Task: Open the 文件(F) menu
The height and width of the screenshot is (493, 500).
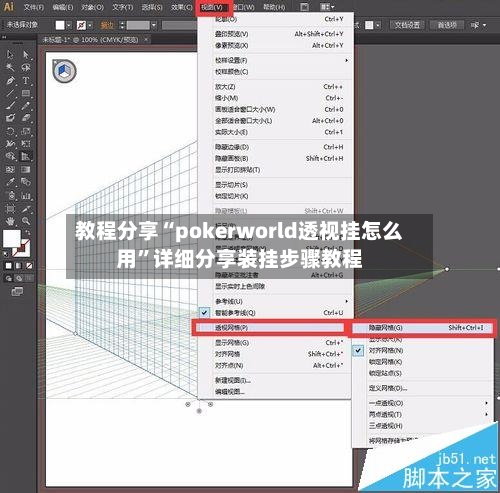Action: (x=34, y=7)
